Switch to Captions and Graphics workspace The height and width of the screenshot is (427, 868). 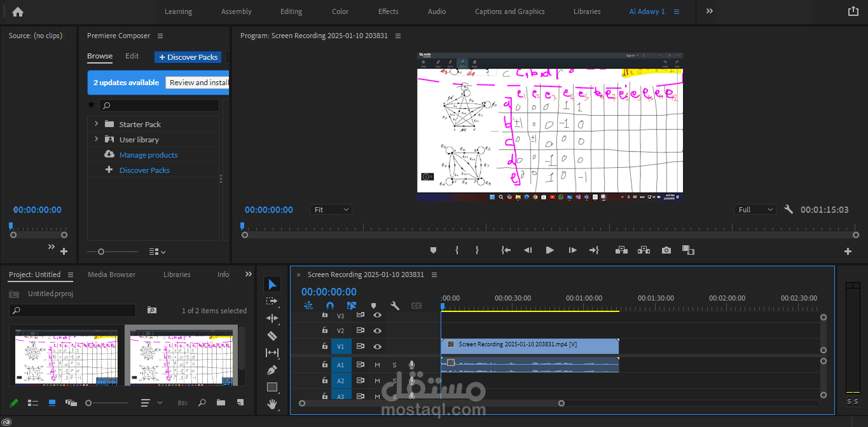[x=510, y=11]
